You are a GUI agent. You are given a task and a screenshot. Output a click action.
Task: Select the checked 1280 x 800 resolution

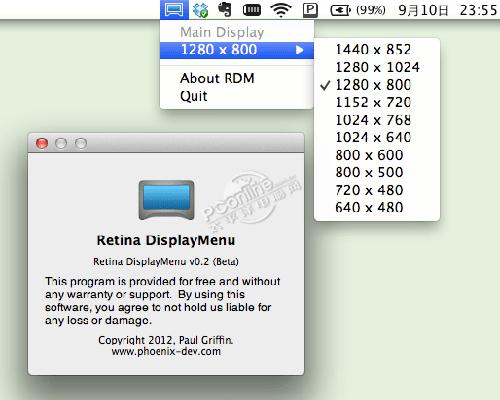pos(377,85)
